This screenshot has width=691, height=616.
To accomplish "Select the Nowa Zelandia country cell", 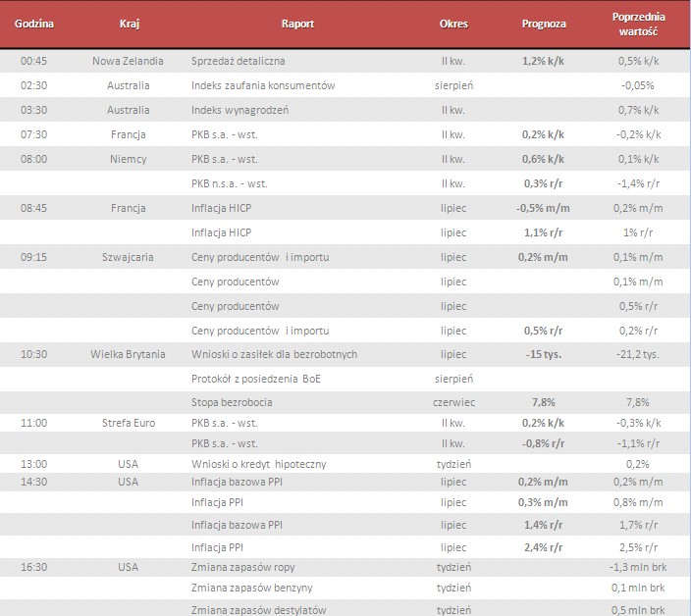I will tap(128, 61).
